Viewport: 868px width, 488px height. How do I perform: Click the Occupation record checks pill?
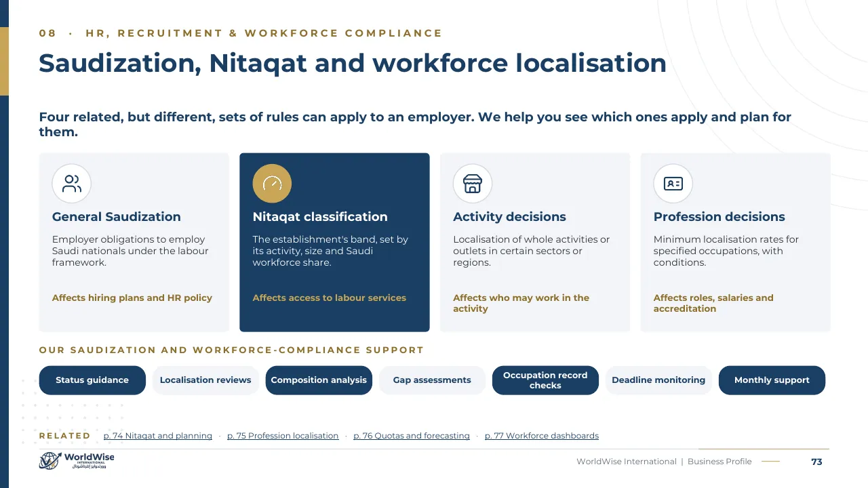545,380
